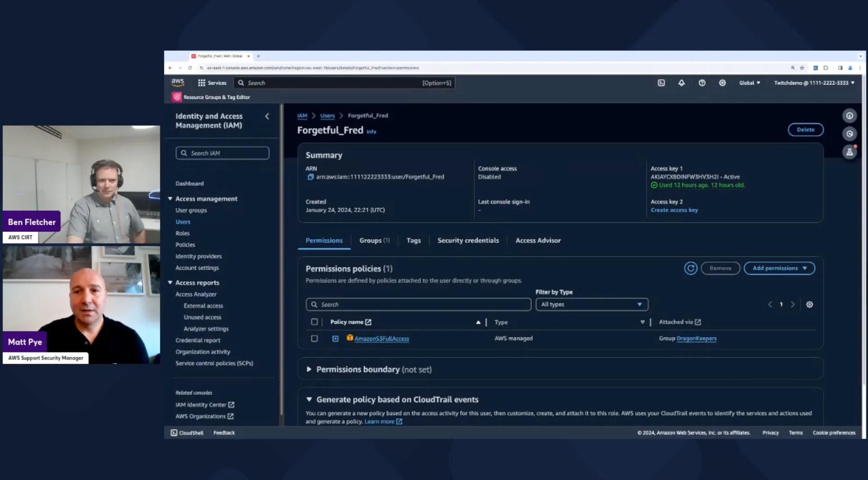This screenshot has width=868, height=480.
Task: Click the Resource Groups & Tag Editor icon
Action: point(177,97)
